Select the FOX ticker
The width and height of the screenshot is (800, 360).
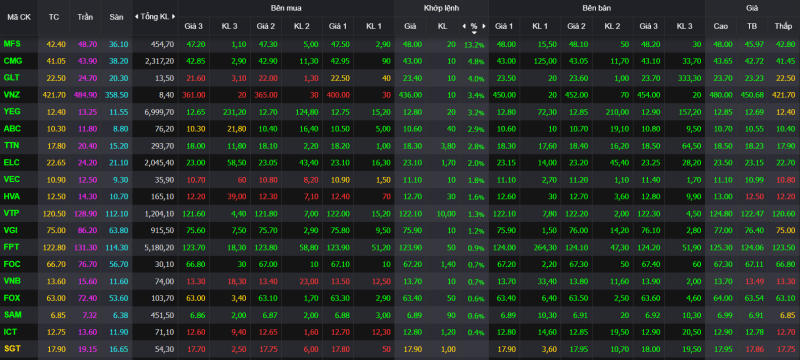point(12,297)
